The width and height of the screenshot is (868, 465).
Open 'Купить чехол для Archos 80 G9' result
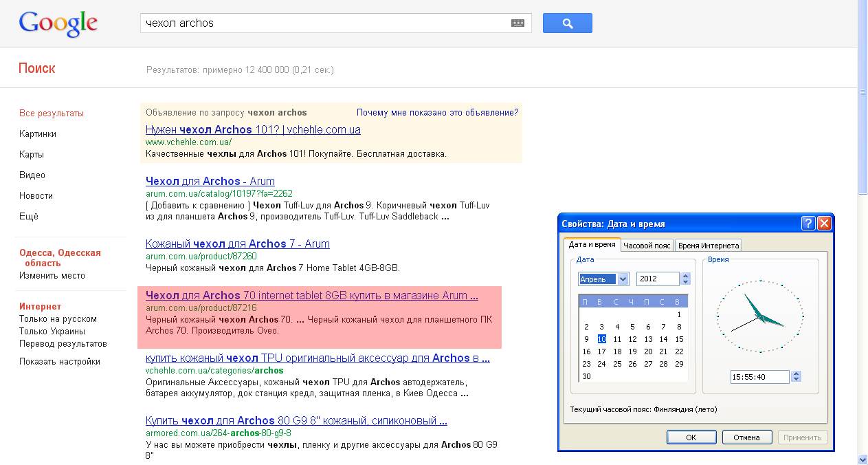coord(296,420)
